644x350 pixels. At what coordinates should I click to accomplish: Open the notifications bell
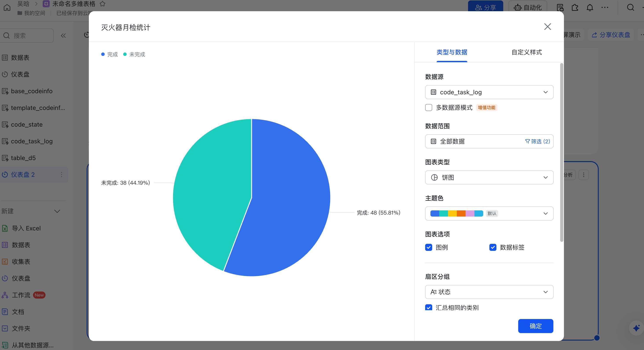pos(590,7)
